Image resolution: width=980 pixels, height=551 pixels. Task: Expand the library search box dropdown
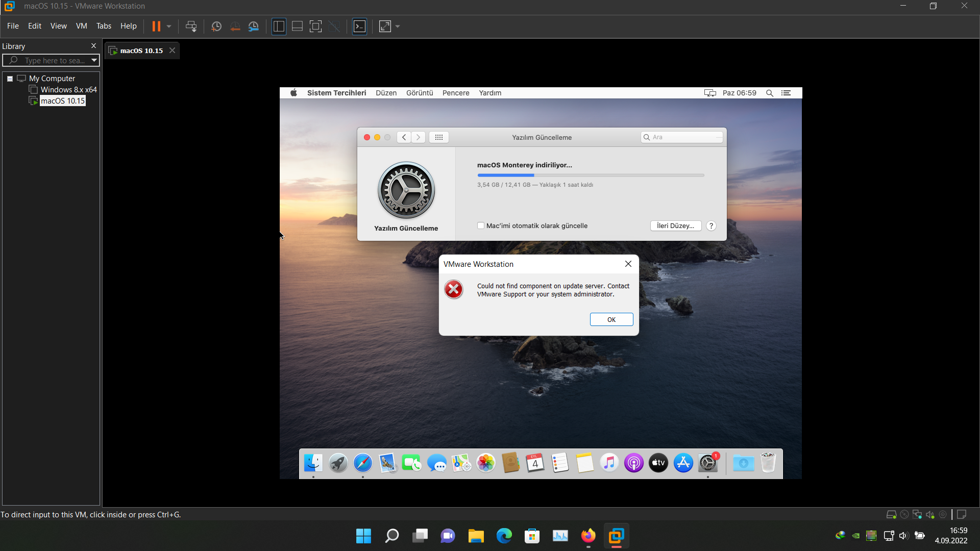pos(94,60)
